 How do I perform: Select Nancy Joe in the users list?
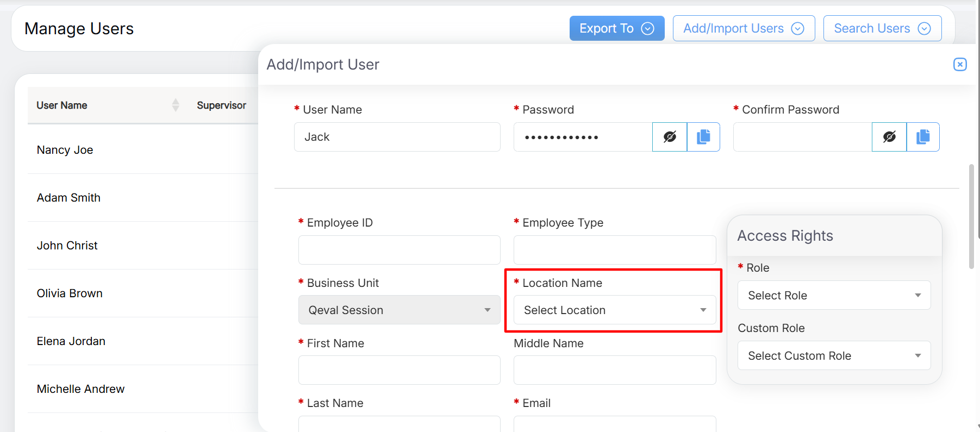pos(65,150)
